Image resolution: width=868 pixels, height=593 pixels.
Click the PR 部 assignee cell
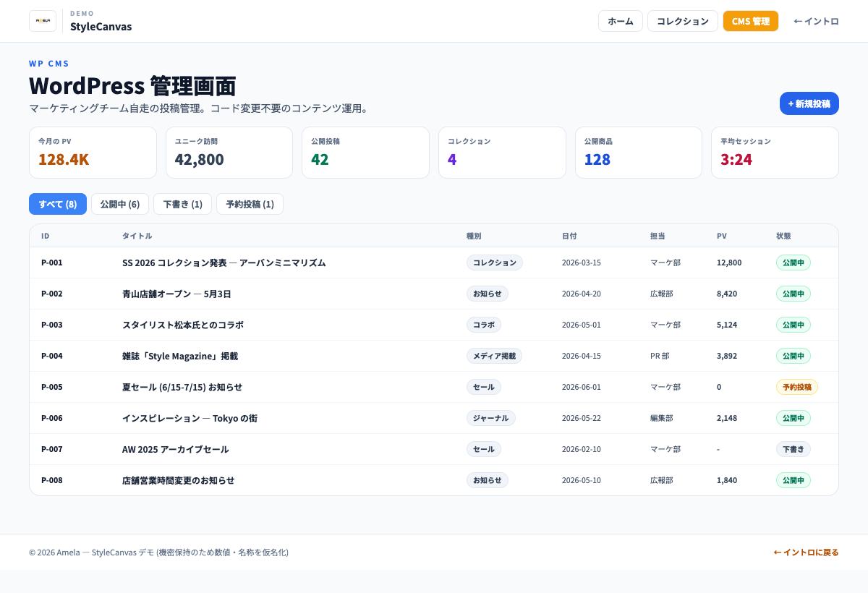[660, 356]
